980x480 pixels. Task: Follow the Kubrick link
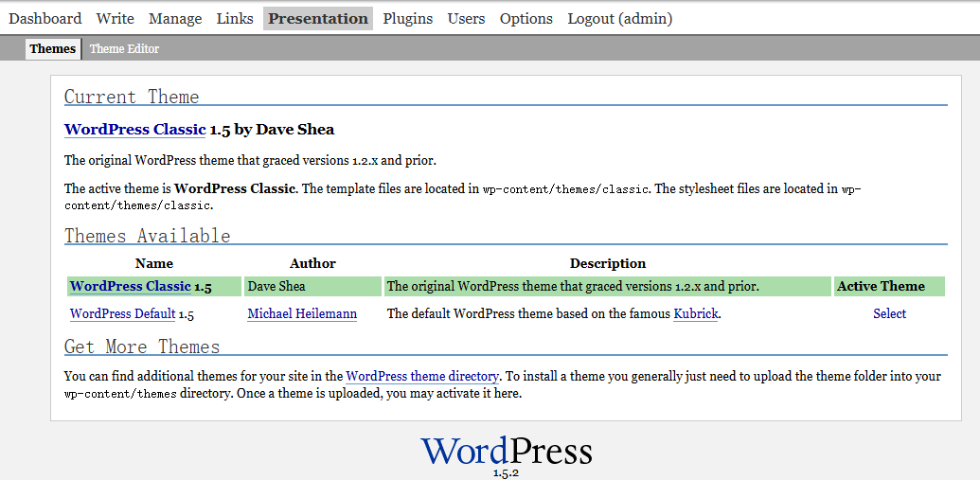696,313
